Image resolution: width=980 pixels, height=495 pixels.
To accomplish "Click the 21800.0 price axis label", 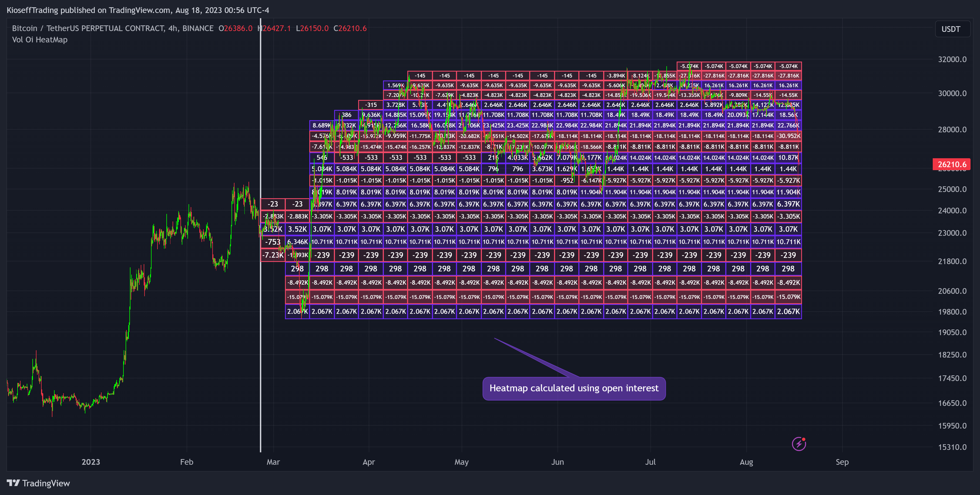I will 952,261.
